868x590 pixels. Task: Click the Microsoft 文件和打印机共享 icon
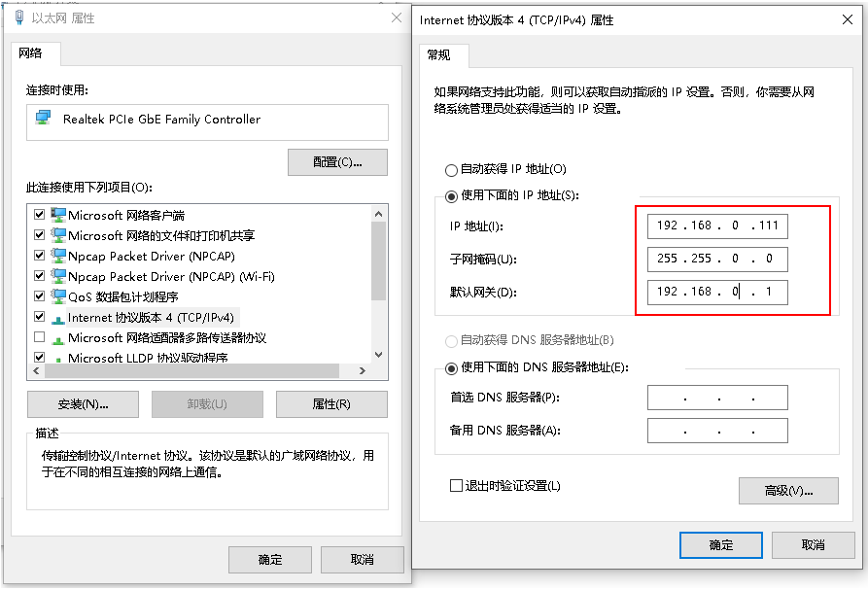pos(57,235)
